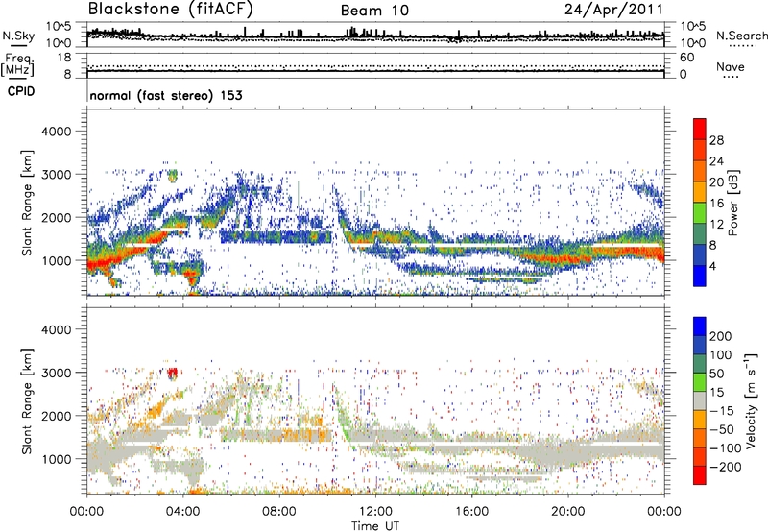Screen dimensions: 768x532
Task: Click the gray segment of the velocity colorbar
Action: tap(700, 400)
